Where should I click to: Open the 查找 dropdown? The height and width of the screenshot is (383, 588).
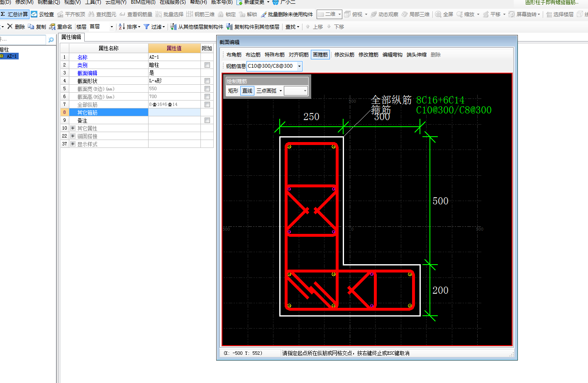coord(292,27)
